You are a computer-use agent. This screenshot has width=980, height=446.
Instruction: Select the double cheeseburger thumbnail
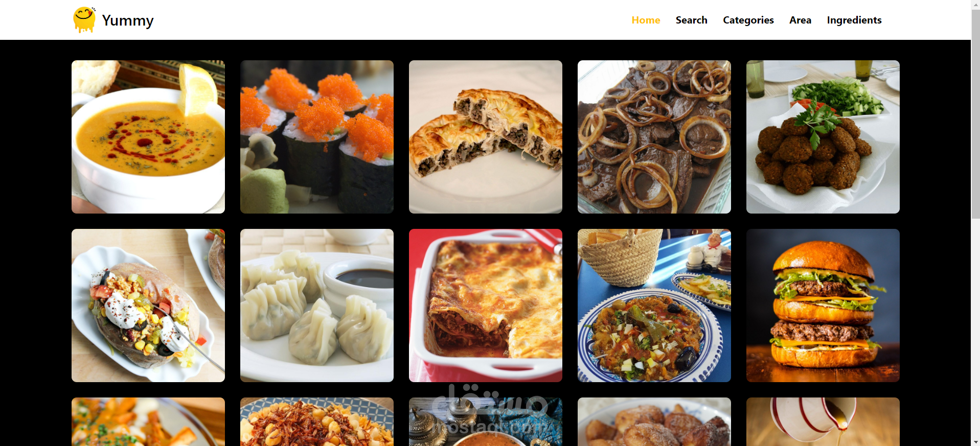(823, 306)
